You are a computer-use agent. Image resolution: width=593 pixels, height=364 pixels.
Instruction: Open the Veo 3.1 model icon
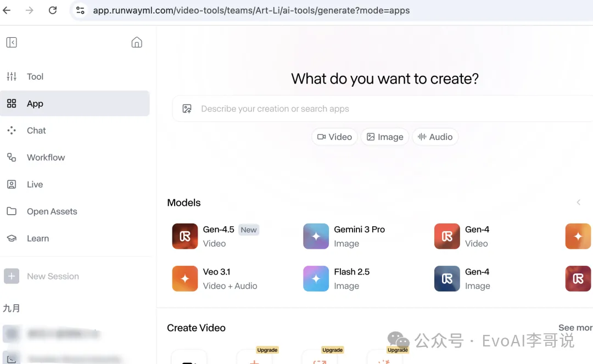185,278
